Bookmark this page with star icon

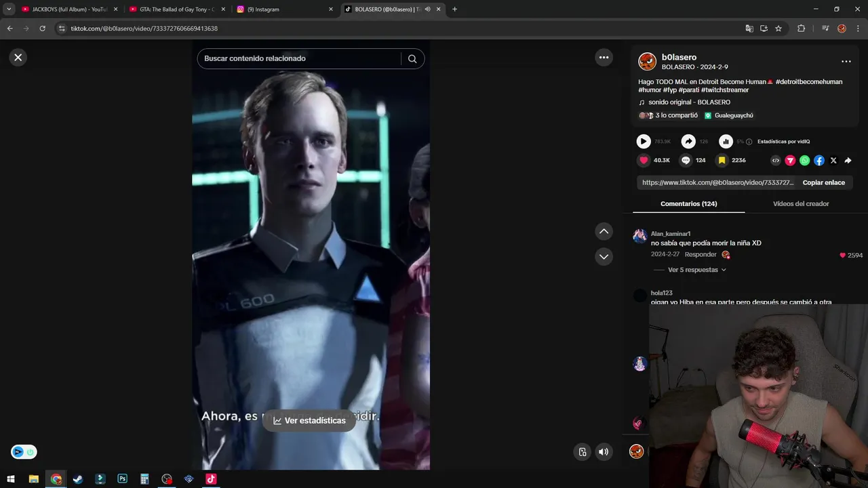(778, 28)
